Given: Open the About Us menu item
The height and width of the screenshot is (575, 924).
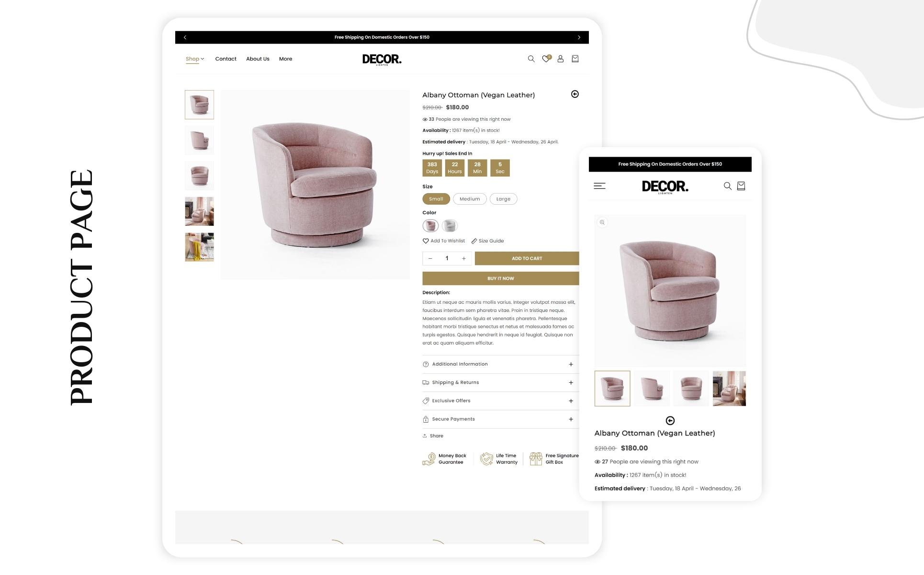Looking at the screenshot, I should point(258,59).
